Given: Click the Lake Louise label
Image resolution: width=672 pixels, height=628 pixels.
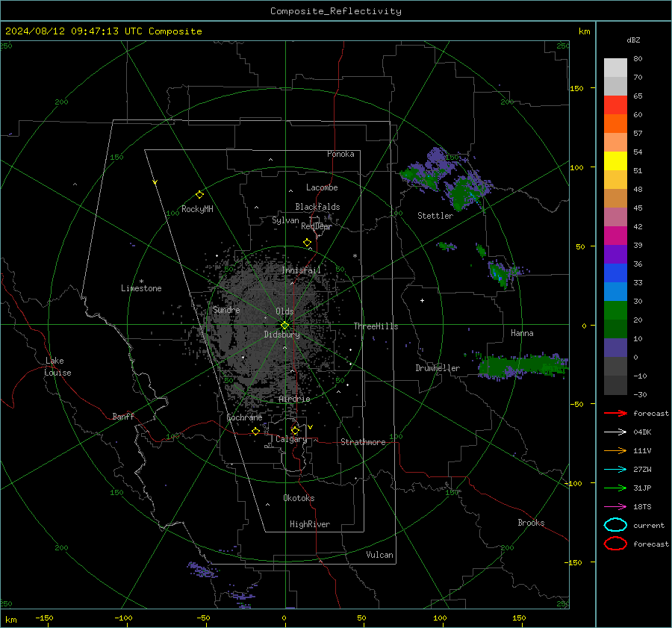Looking at the screenshot, I should click(57, 367).
